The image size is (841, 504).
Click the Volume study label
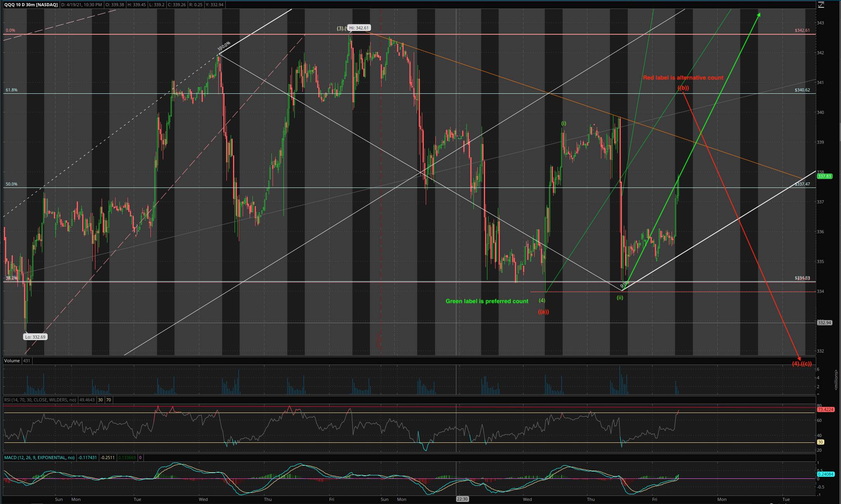pyautogui.click(x=12, y=361)
